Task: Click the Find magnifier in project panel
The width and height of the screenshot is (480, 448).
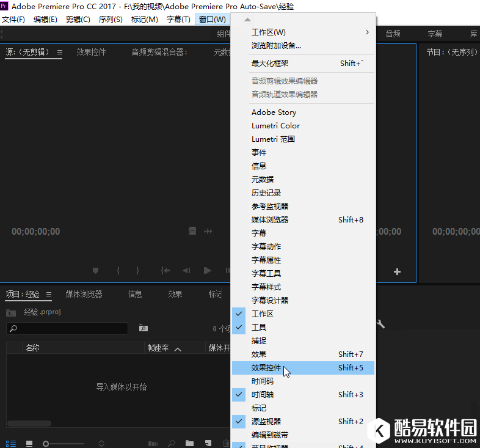Action: point(172,443)
